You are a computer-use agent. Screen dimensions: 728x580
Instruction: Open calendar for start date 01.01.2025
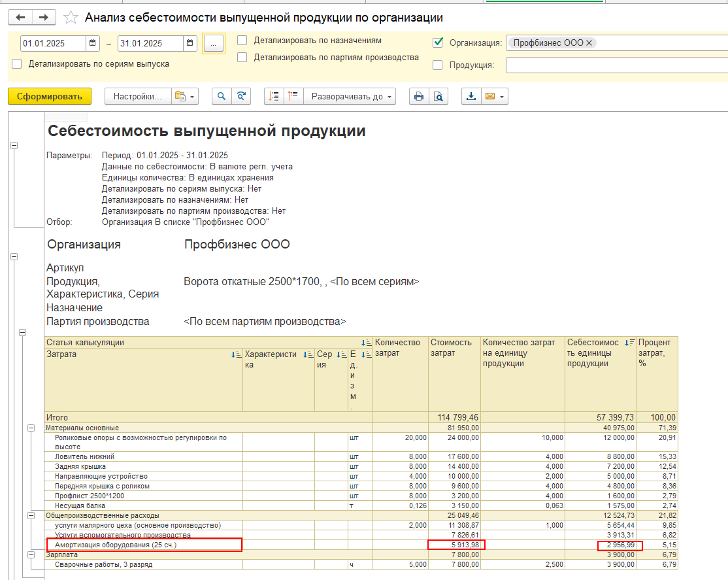pos(92,43)
